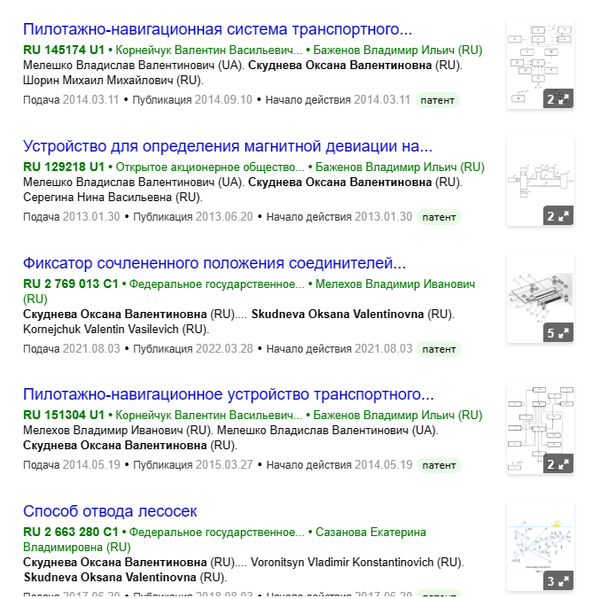
Task: Open Устройство для определения магнитной девиации link
Action: point(227,146)
